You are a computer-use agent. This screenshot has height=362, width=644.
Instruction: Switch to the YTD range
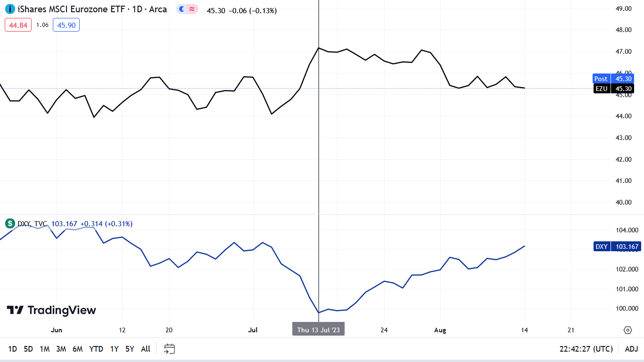click(96, 349)
